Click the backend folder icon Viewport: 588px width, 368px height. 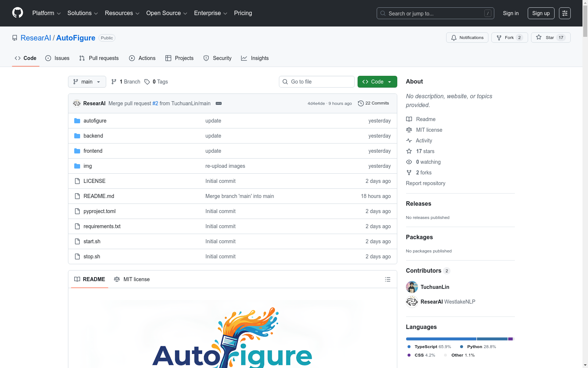click(77, 136)
